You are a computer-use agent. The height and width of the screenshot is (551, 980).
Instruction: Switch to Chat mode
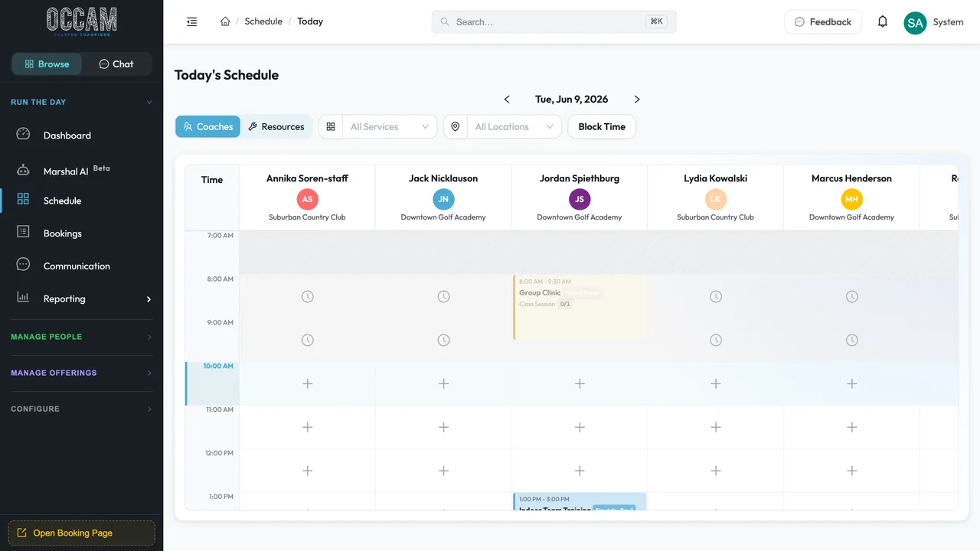point(116,64)
